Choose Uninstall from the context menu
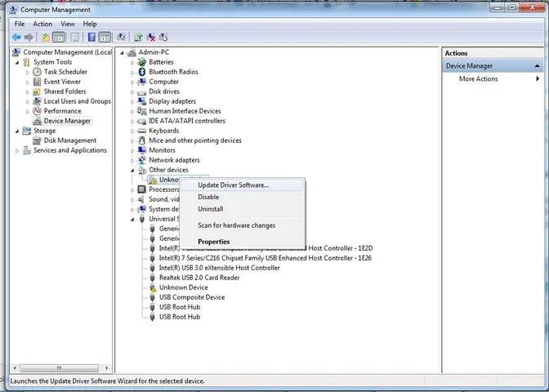549x392 pixels. click(242, 209)
